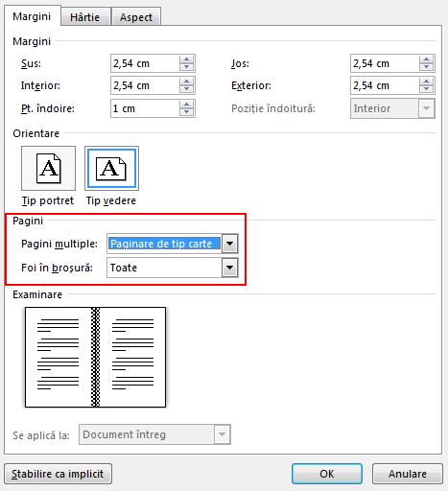Increase the Interior margin with up arrow
The width and height of the screenshot is (448, 491).
[x=186, y=82]
